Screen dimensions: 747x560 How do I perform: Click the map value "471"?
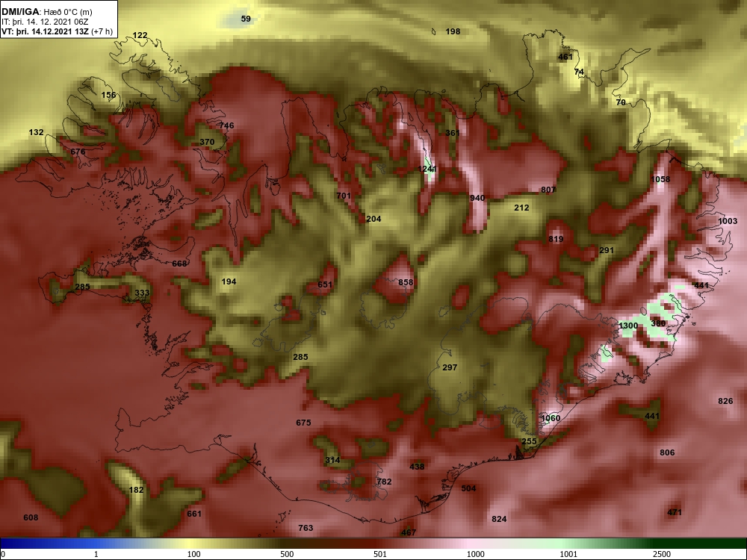pos(675,513)
